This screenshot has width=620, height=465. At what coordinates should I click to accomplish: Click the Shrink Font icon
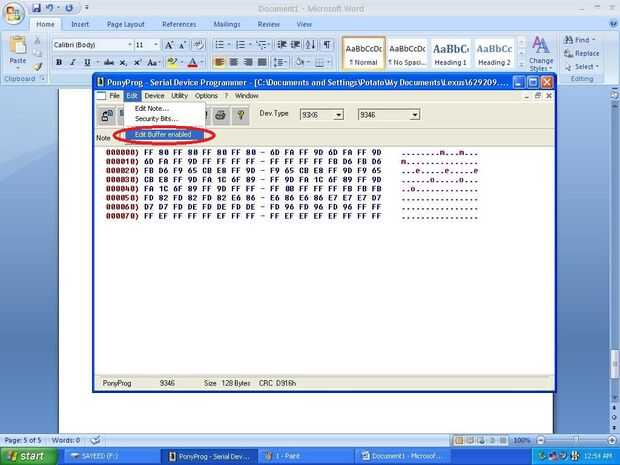[183, 45]
